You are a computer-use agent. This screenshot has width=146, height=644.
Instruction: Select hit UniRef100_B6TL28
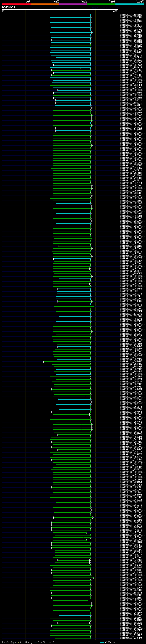tap(131, 72)
